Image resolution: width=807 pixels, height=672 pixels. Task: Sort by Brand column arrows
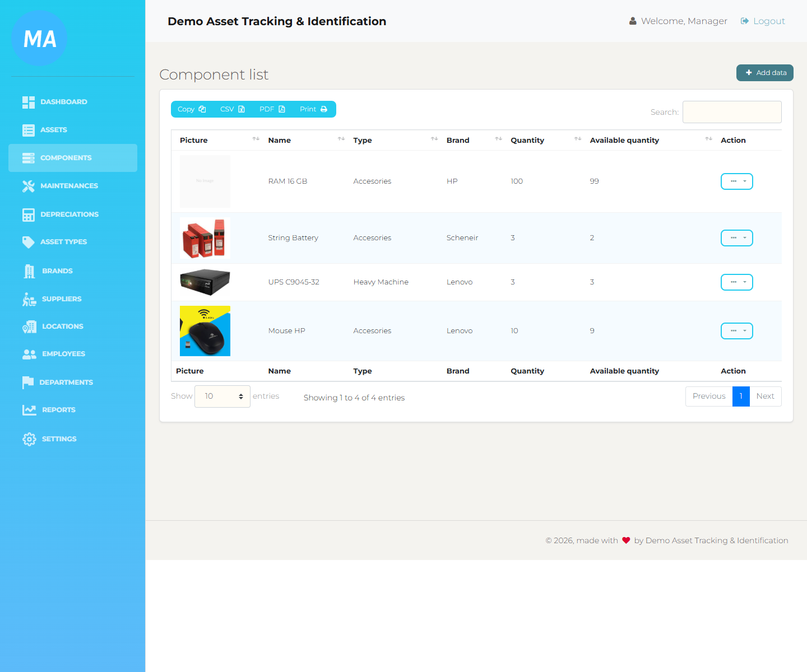tap(499, 139)
